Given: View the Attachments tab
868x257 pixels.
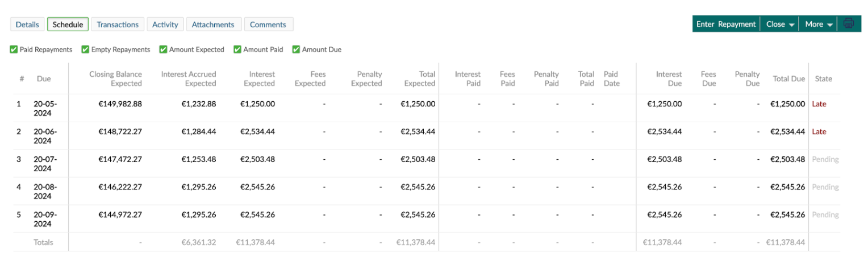Looking at the screenshot, I should click(213, 24).
